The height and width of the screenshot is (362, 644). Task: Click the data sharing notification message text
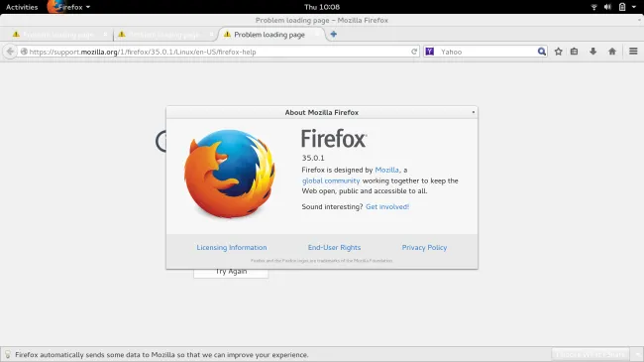(161, 355)
